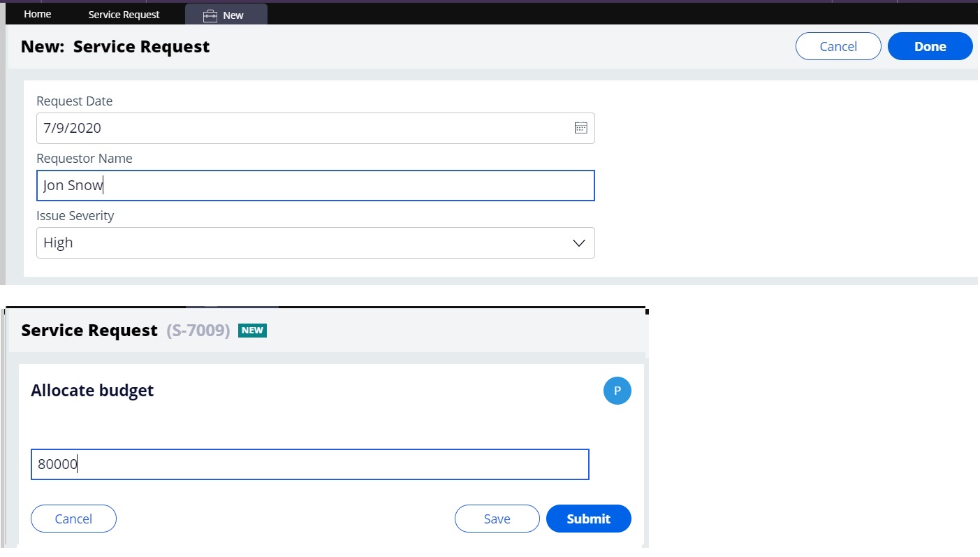The image size is (980, 557).
Task: Open the Issue Severity selector showing High
Action: click(x=314, y=243)
